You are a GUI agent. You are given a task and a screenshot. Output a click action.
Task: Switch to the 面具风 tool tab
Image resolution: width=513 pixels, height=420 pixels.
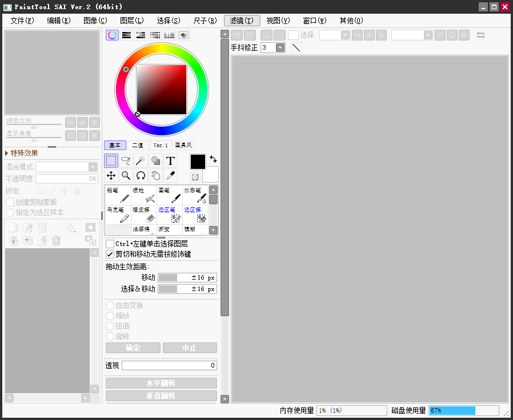(183, 145)
